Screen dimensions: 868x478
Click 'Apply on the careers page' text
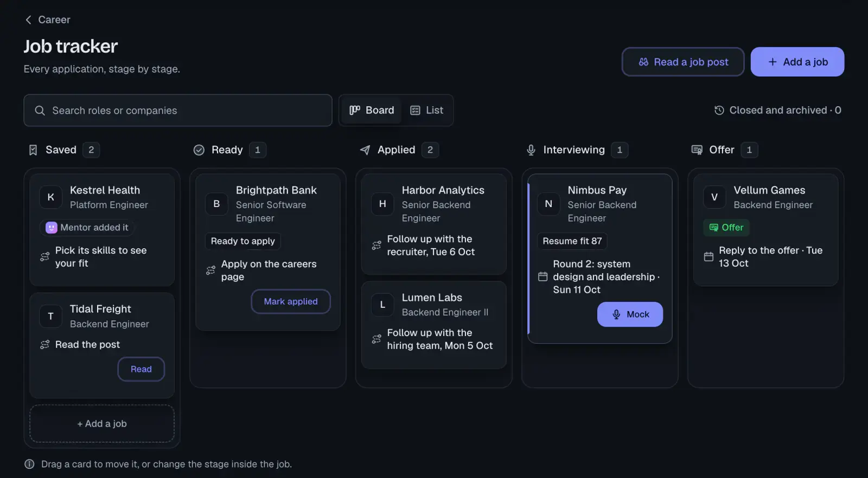click(x=269, y=270)
